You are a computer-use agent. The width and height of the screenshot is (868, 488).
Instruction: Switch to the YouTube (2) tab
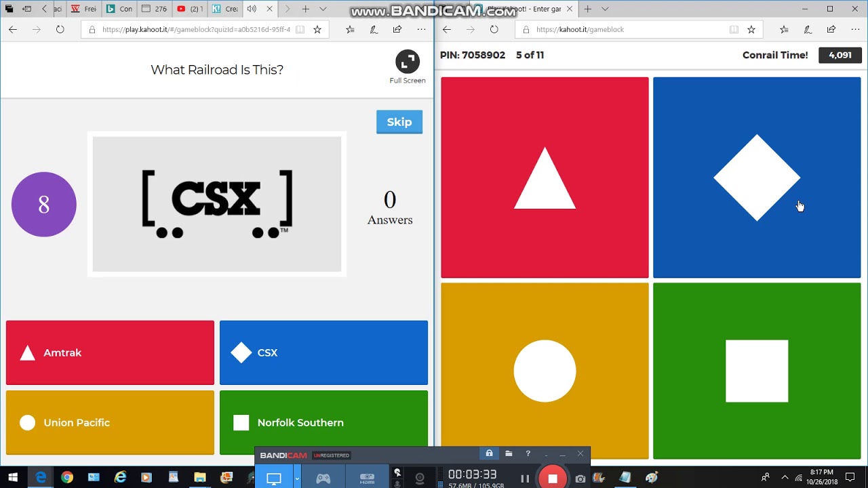(x=190, y=9)
